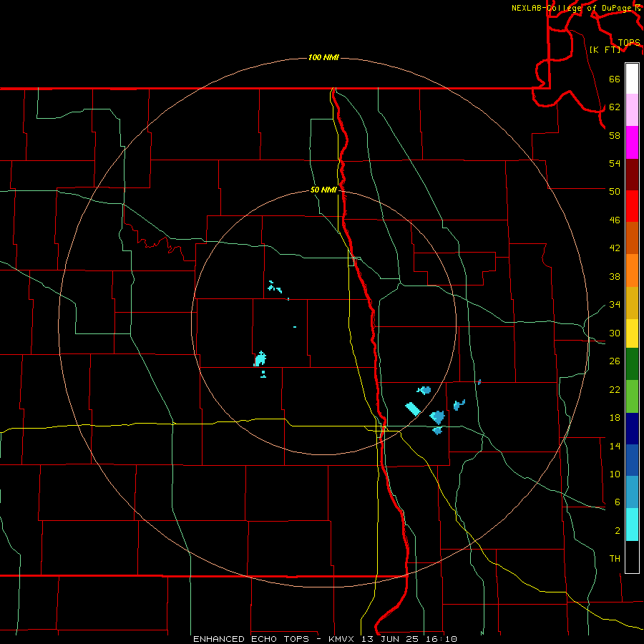Click the legend value "50"

pyautogui.click(x=615, y=191)
